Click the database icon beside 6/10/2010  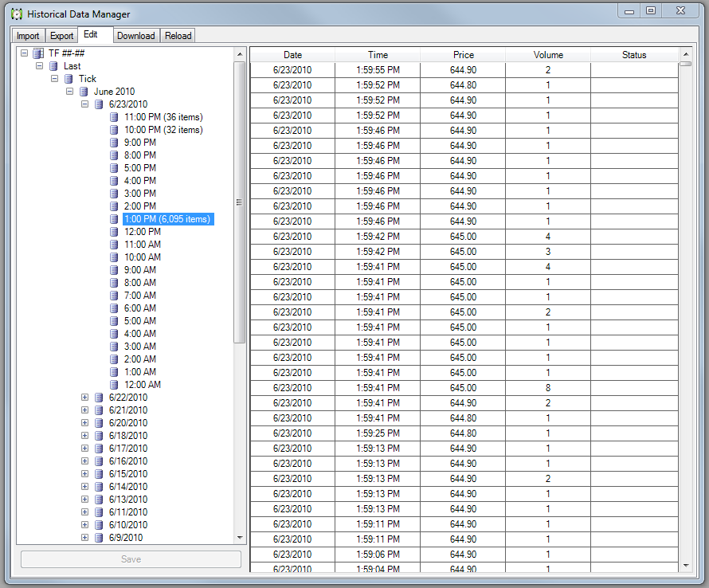(99, 525)
